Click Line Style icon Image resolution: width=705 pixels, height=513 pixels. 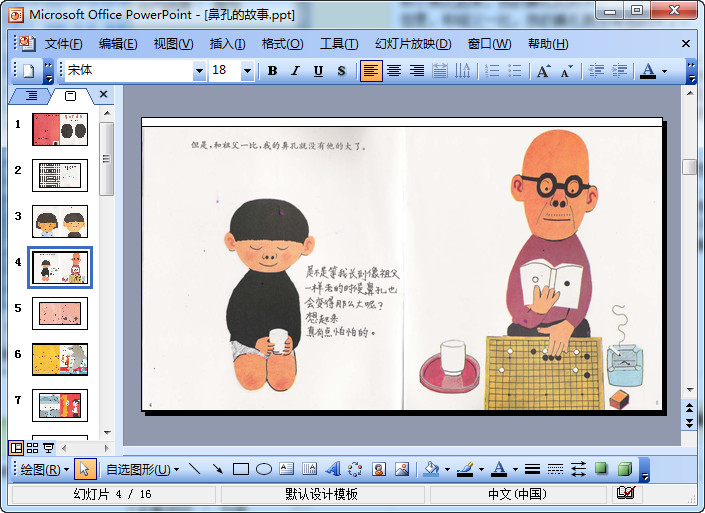532,469
